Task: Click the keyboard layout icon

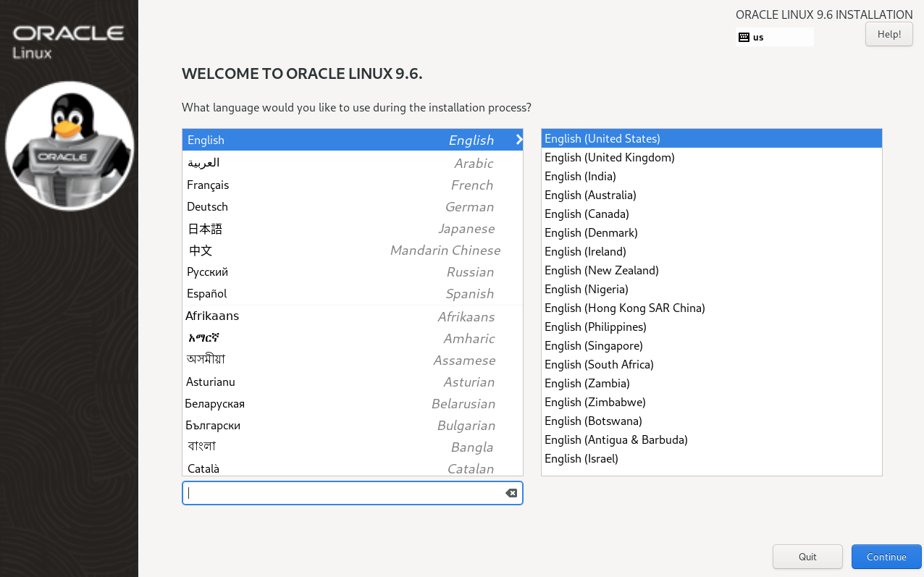Action: 744,37
